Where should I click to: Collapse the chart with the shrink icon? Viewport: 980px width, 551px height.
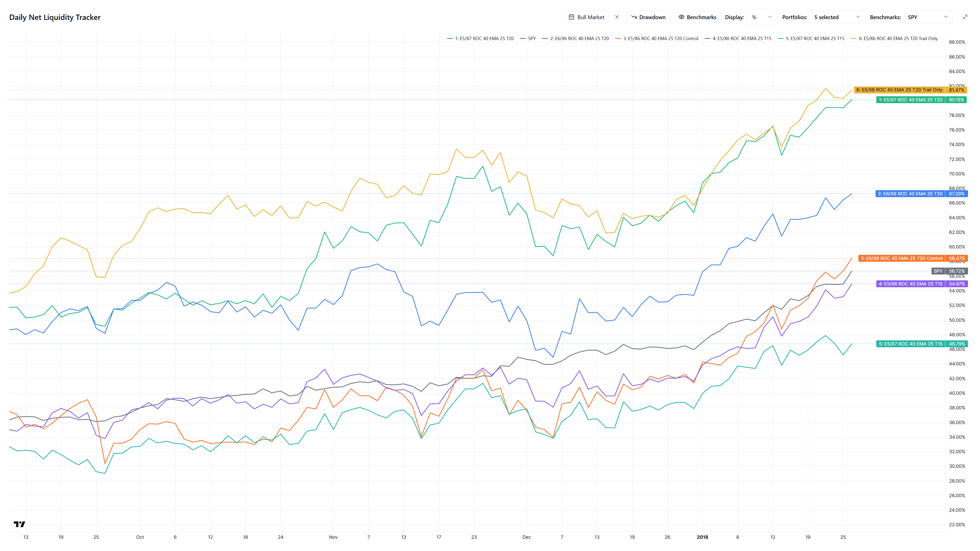click(x=965, y=17)
